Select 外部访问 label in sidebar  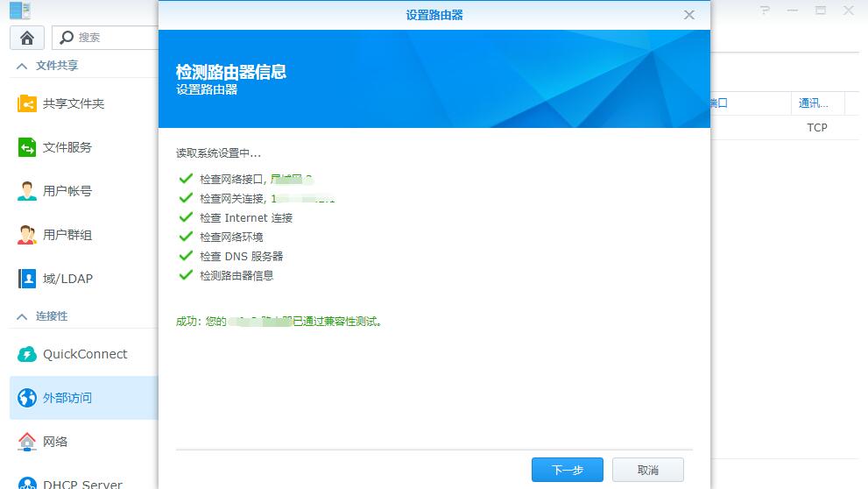pyautogui.click(x=67, y=398)
